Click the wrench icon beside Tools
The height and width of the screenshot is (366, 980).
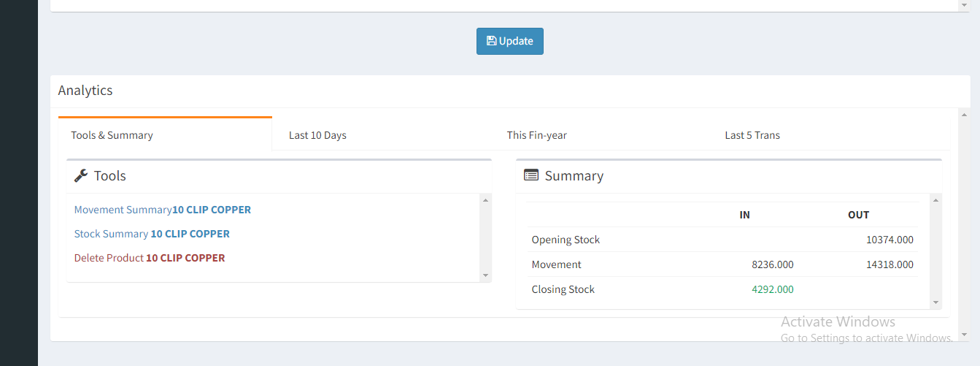point(81,175)
